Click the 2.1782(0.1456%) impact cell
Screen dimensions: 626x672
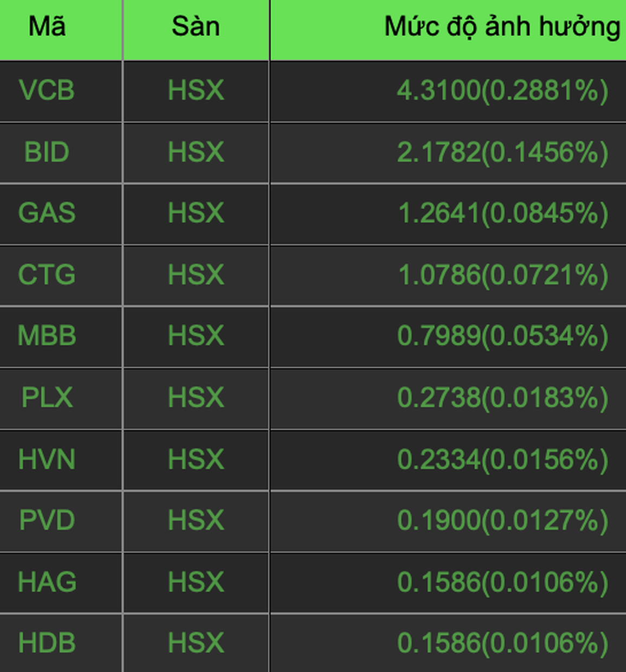[x=502, y=152]
